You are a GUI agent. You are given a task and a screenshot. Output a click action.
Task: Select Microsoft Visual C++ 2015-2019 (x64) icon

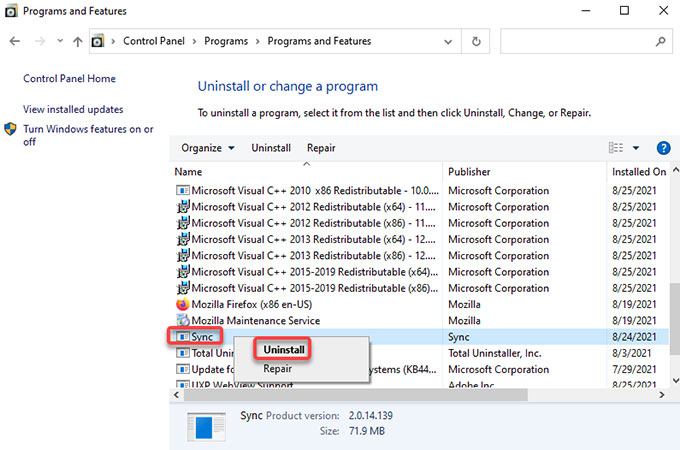coord(183,272)
